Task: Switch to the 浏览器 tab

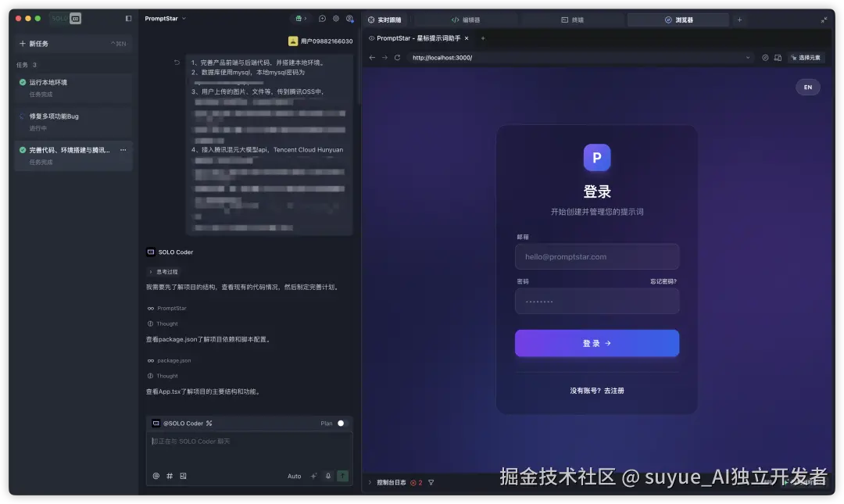Action: pos(679,20)
